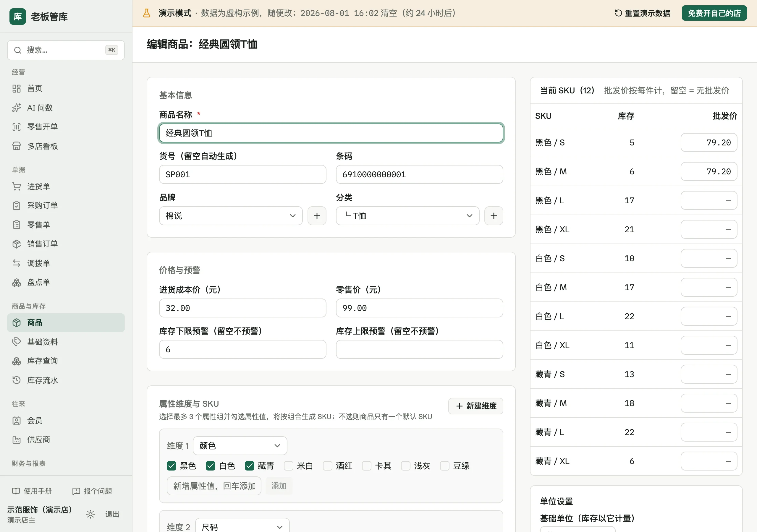Viewport: 757px width, 532px height.
Task: Click 退出 to log out
Action: (x=112, y=514)
